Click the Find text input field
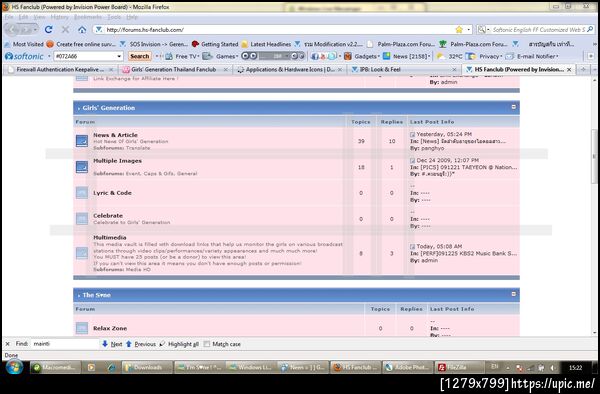Image resolution: width=600 pixels, height=394 pixels. [x=65, y=344]
